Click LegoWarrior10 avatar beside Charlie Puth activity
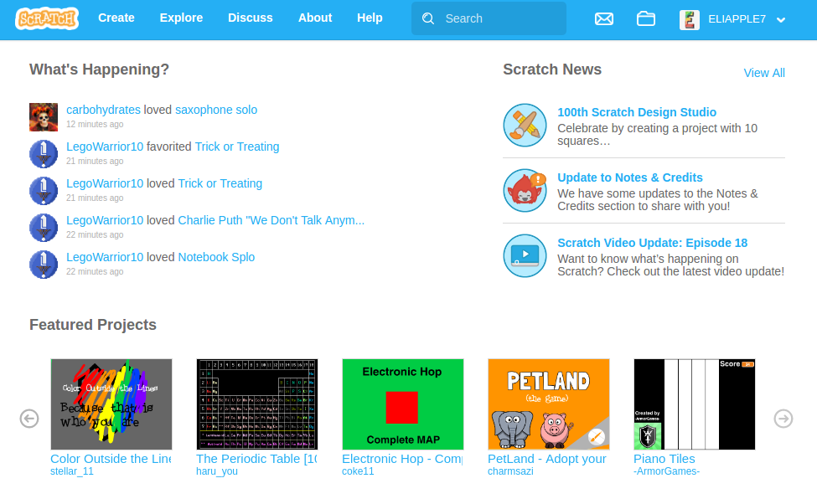This screenshot has width=817, height=504. (x=44, y=228)
